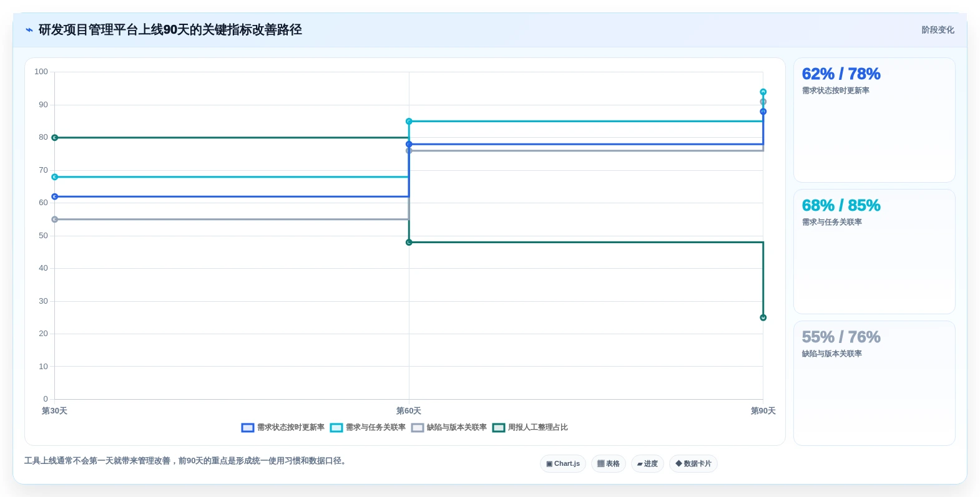Viewport: 980px width, 497px height.
Task: Click the 缺陷与版本关联率 card caption
Action: click(x=831, y=354)
